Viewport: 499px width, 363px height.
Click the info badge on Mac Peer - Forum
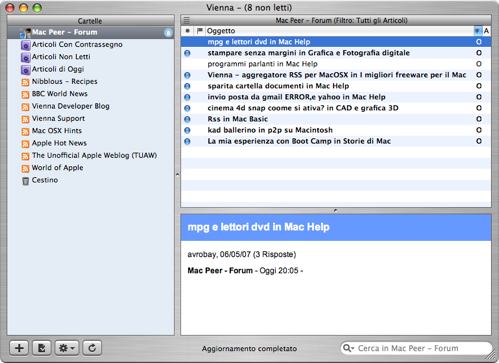point(168,33)
